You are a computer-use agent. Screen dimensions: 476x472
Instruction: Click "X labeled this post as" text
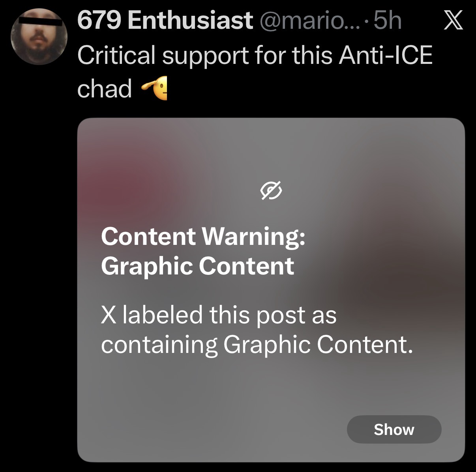tap(219, 315)
